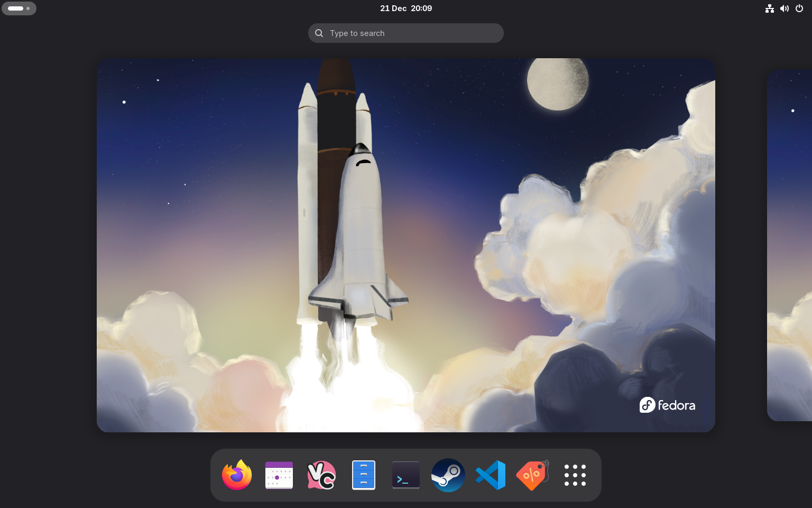Screen dimensions: 812x508
Task: Show all applications via the grid icon
Action: click(575, 475)
